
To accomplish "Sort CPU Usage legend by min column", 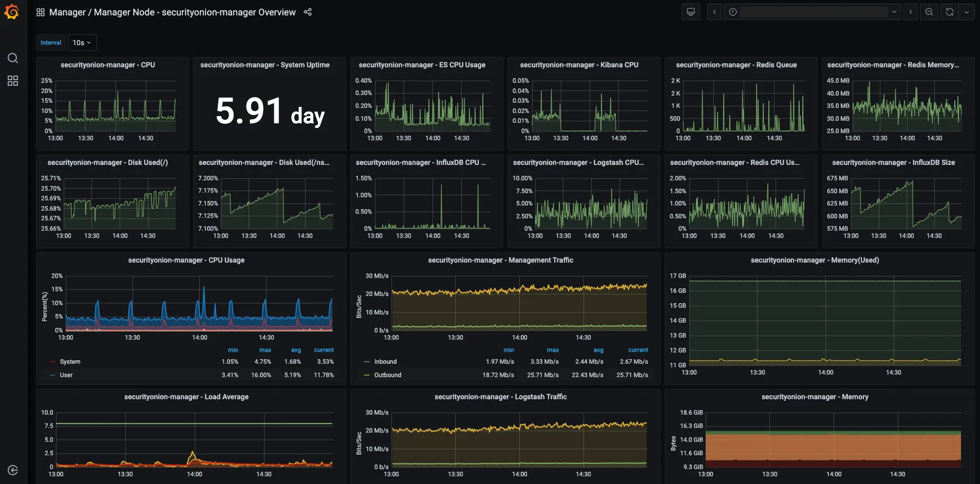I will click(x=233, y=350).
